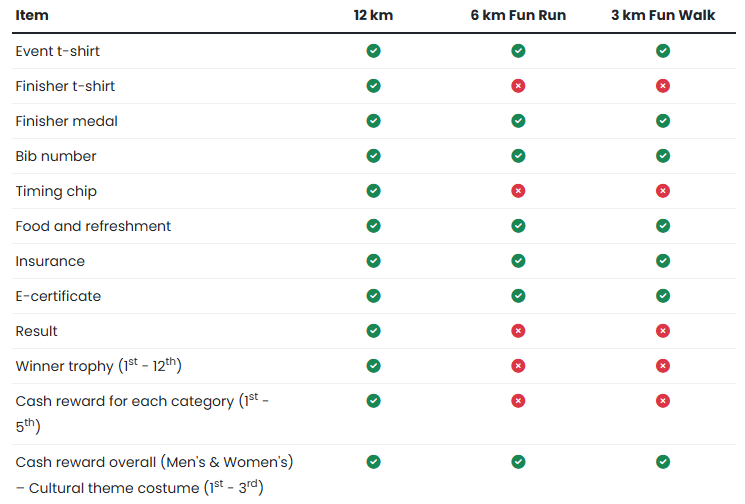Click red cross for Cash reward each category 3 km Fun Walk

pyautogui.click(x=663, y=401)
